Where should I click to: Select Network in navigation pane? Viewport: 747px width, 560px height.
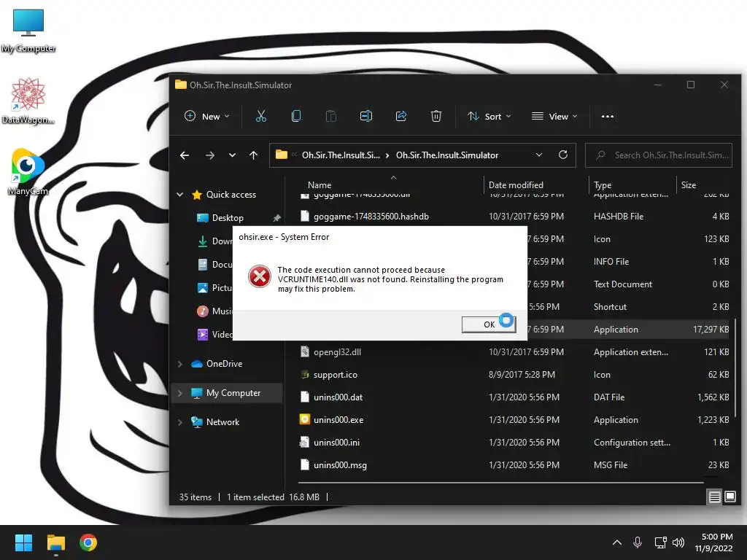(x=222, y=422)
